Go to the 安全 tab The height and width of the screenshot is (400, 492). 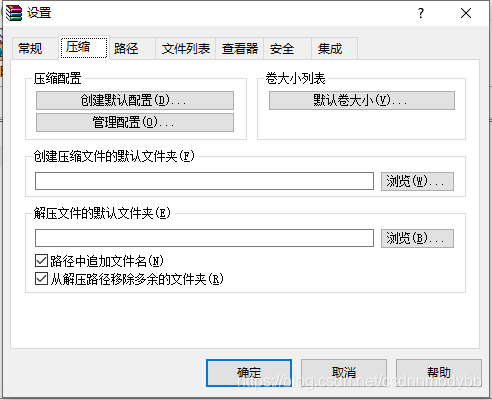287,49
